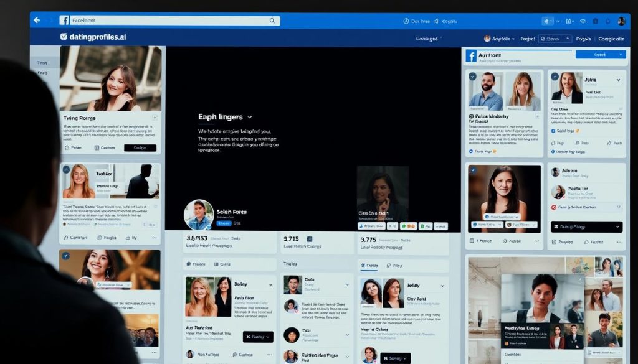Expand the Delky card chevron

(270, 285)
